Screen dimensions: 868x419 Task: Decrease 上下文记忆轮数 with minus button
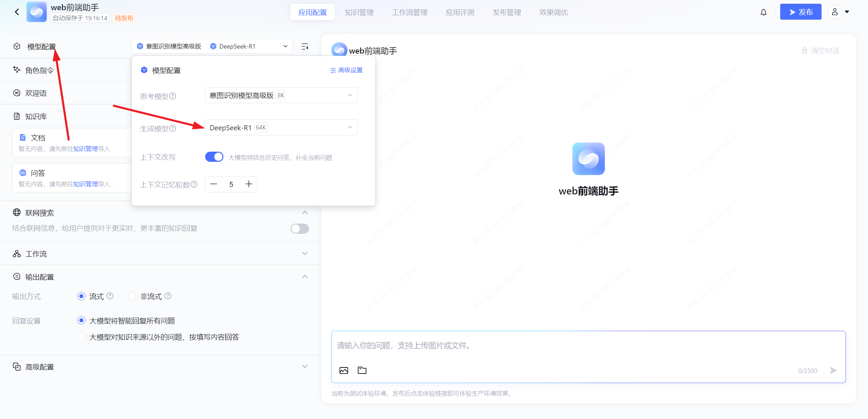[214, 184]
